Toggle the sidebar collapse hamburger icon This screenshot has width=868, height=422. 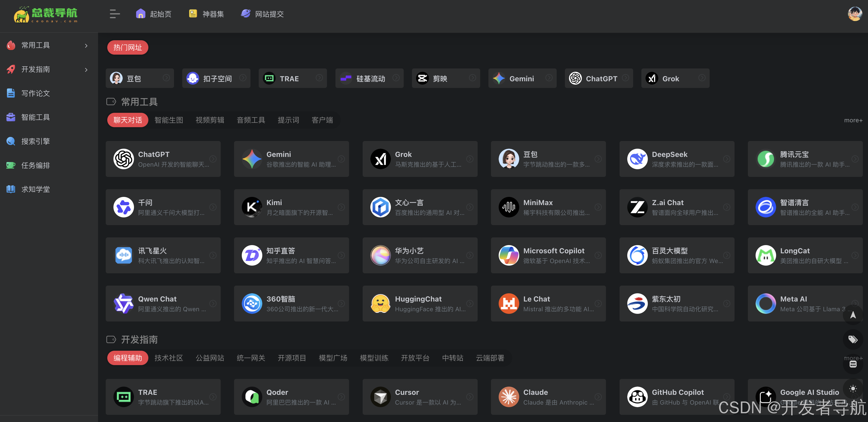pyautogui.click(x=114, y=14)
